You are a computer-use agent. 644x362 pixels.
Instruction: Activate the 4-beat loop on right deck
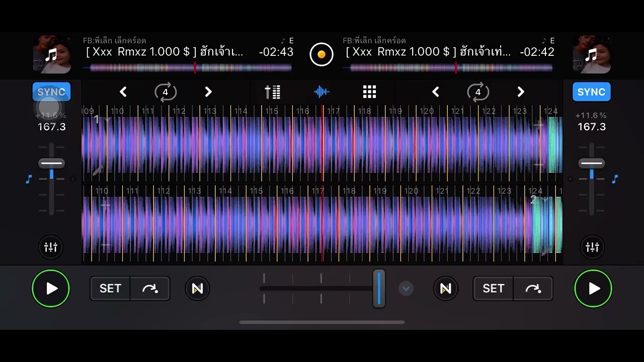(x=478, y=92)
